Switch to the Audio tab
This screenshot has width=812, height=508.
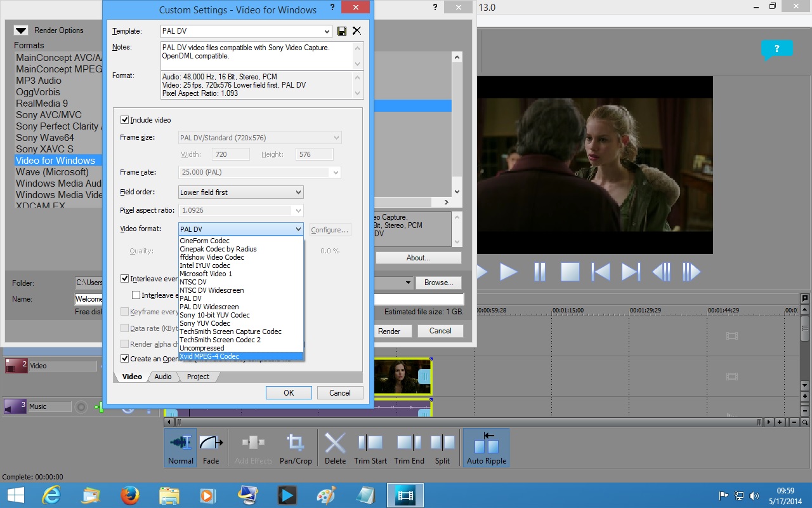[163, 377]
